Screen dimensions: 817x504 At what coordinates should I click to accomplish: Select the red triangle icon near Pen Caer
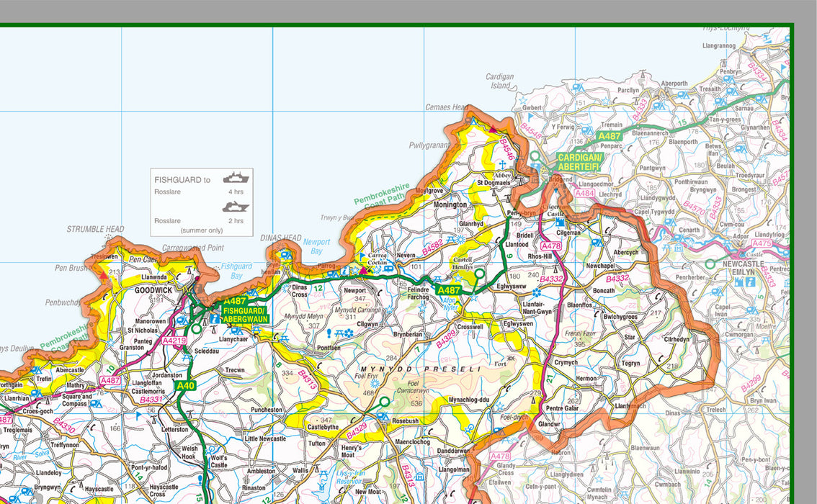pos(104,274)
